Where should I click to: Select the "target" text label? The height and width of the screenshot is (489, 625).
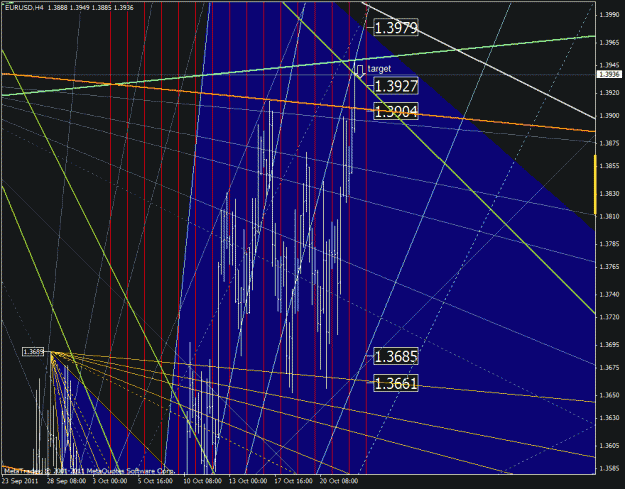pyautogui.click(x=379, y=69)
